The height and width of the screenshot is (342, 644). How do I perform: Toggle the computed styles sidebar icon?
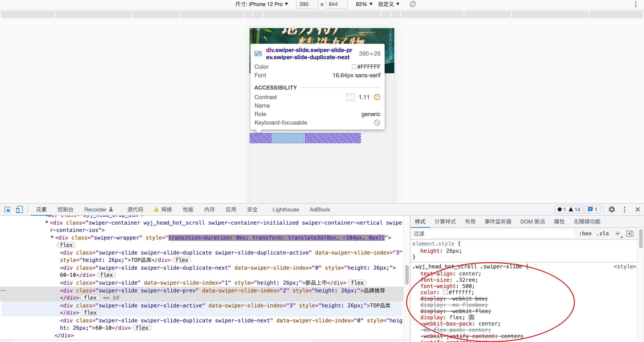coord(630,234)
